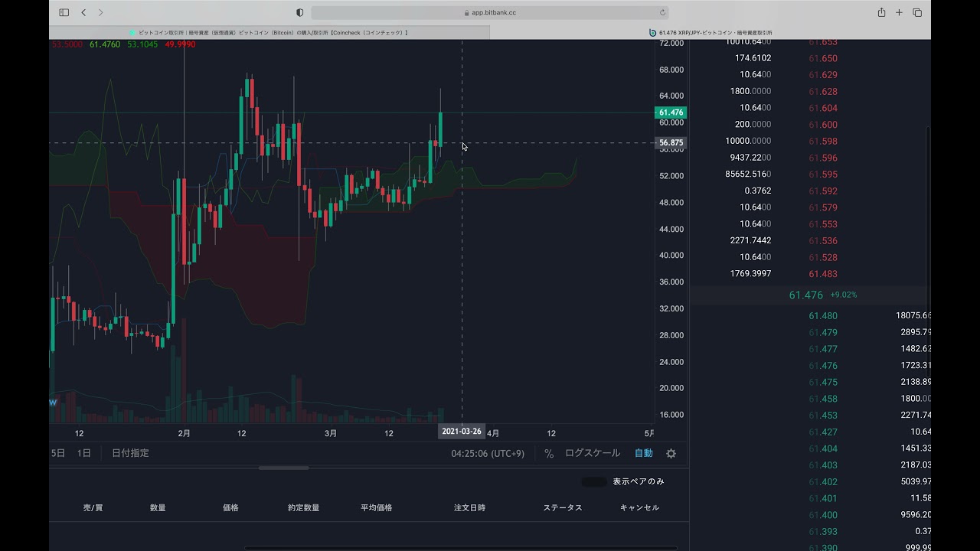The width and height of the screenshot is (980, 551).
Task: Switch to the Coincheck browser tab
Action: pos(269,33)
